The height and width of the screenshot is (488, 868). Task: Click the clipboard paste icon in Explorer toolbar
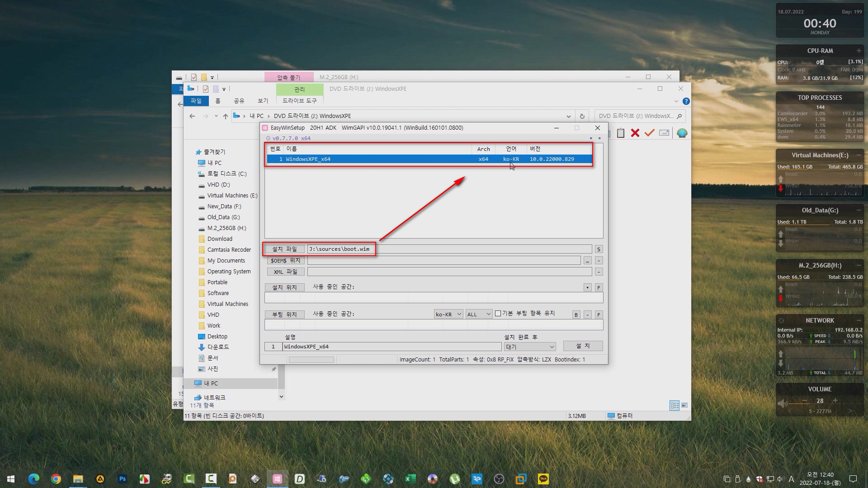pyautogui.click(x=621, y=133)
